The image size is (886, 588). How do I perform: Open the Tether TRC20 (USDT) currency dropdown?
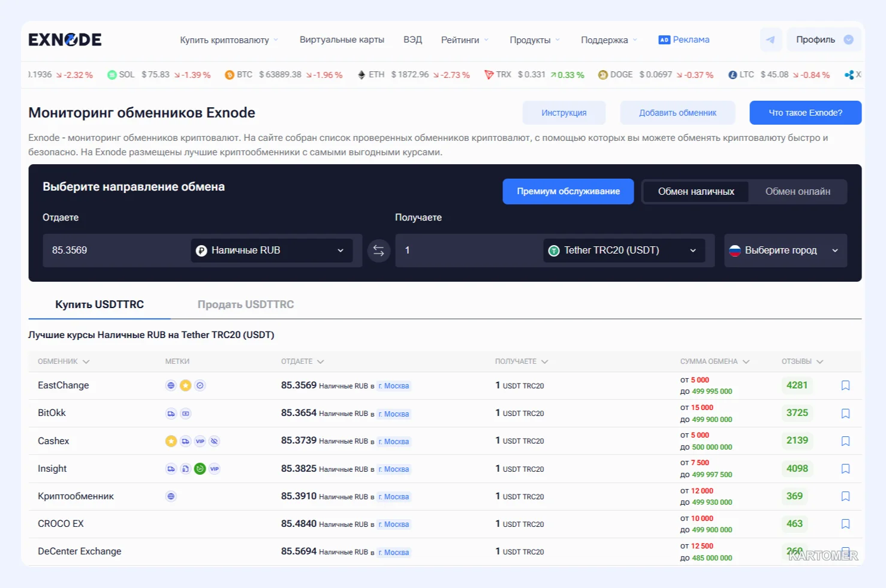pyautogui.click(x=624, y=251)
